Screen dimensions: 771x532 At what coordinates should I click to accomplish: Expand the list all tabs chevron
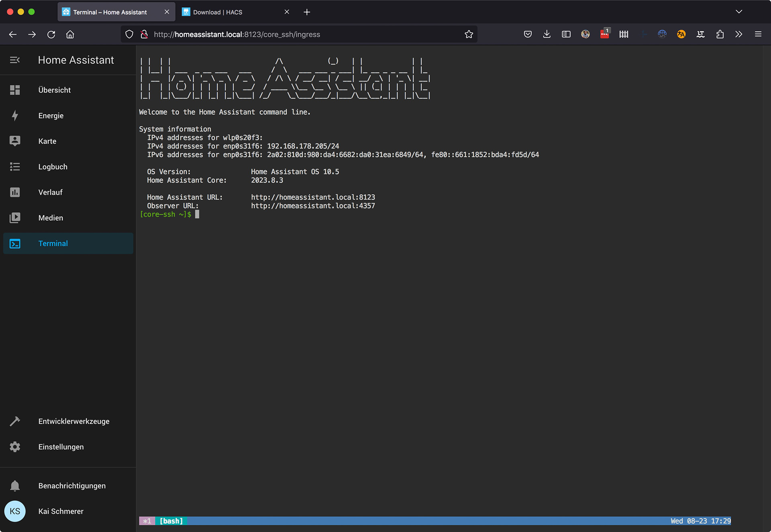pos(739,12)
